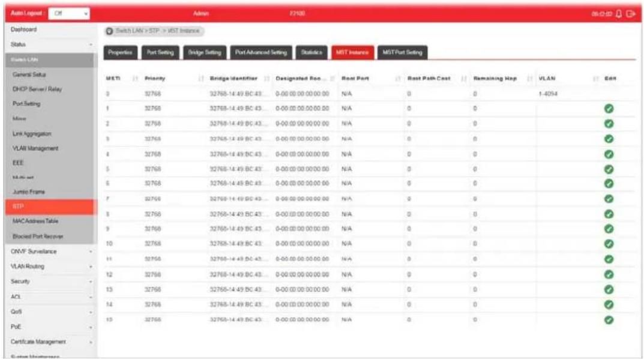644x359 pixels.
Task: Sort table by Designated Root column
Action: click(333, 79)
